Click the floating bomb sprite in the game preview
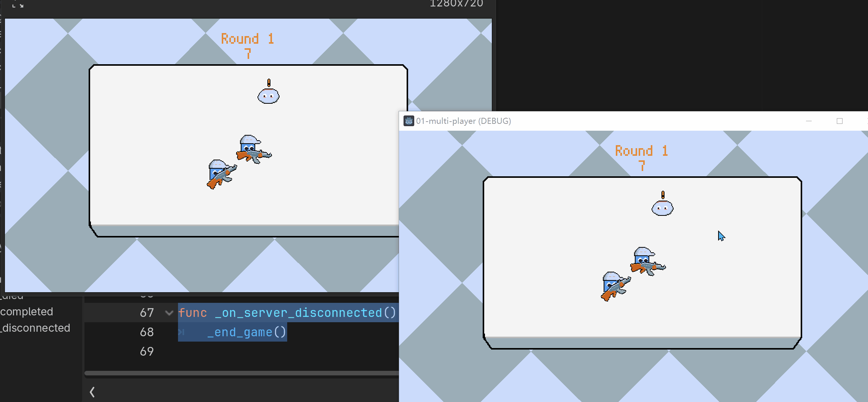The height and width of the screenshot is (402, 868). coord(268,96)
